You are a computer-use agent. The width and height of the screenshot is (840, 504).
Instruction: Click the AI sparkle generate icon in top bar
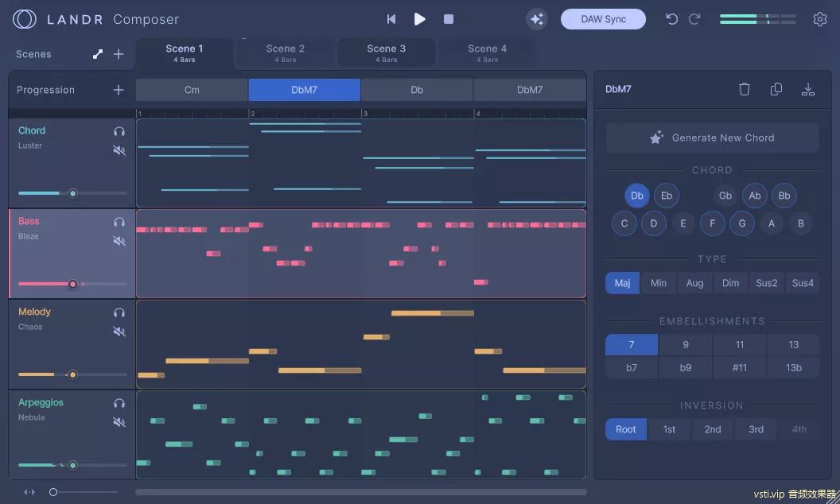(536, 19)
